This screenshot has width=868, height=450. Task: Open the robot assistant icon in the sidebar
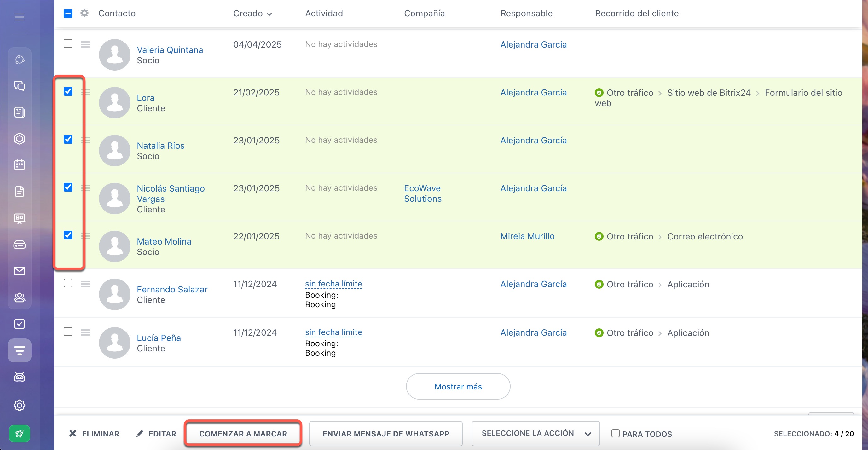pos(20,377)
